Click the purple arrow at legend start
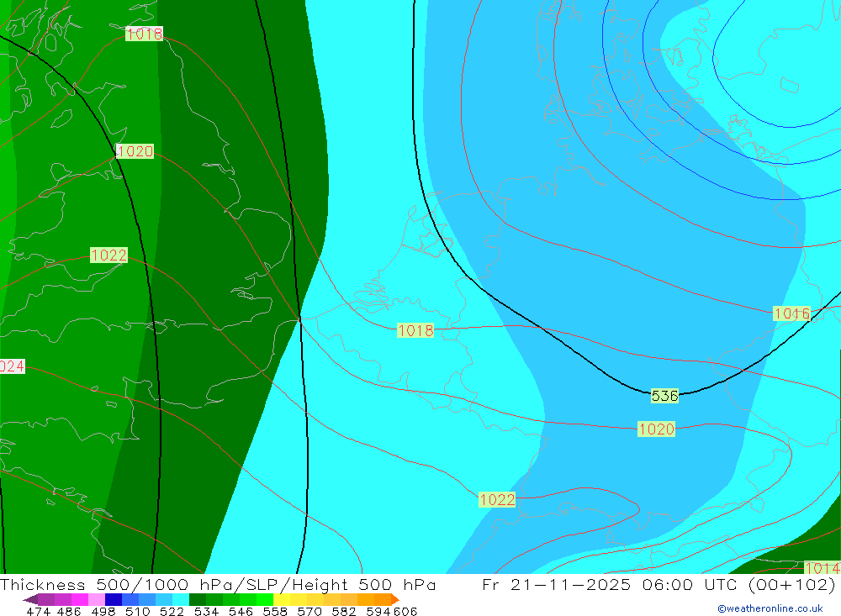The height and width of the screenshot is (616, 841). click(30, 599)
